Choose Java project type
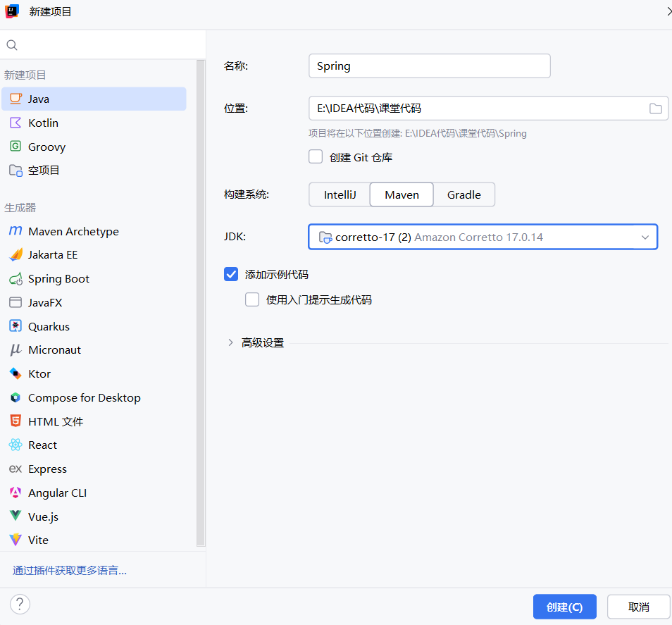The height and width of the screenshot is (625, 672). pyautogui.click(x=94, y=99)
